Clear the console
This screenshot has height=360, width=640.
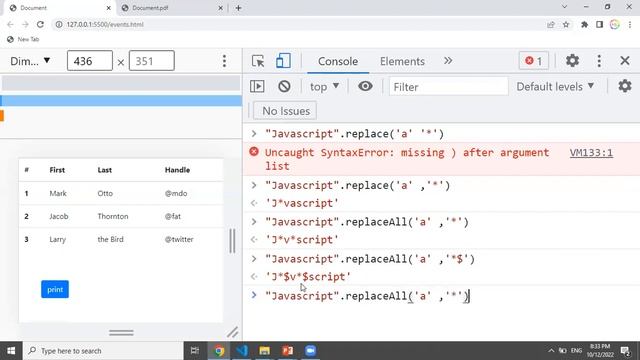click(284, 86)
